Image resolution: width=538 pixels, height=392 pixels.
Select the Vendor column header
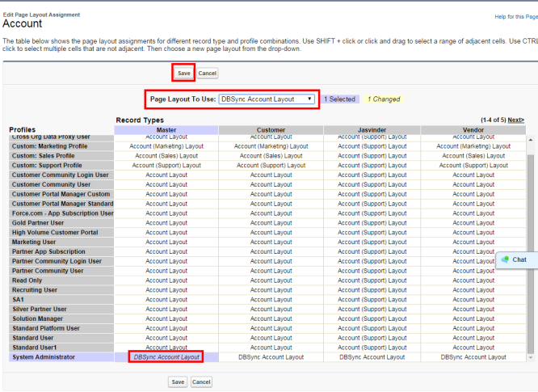[473, 129]
